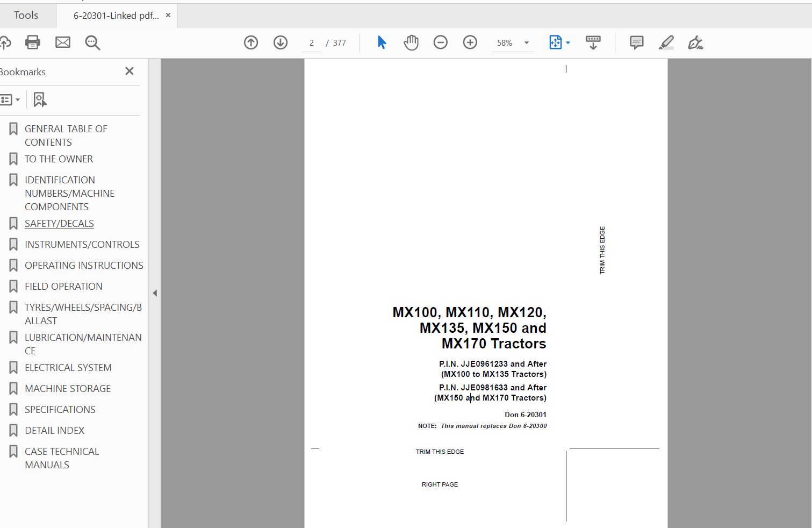Open INSTRUMENTS/CONTROLS bookmark
Screen dimensions: 812x528
[82, 245]
